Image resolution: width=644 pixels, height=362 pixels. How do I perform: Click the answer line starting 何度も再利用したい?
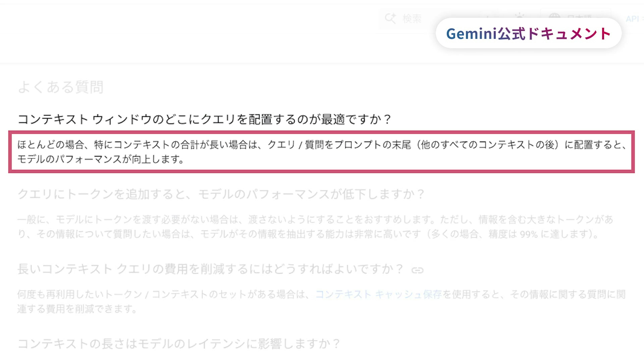coord(165,294)
